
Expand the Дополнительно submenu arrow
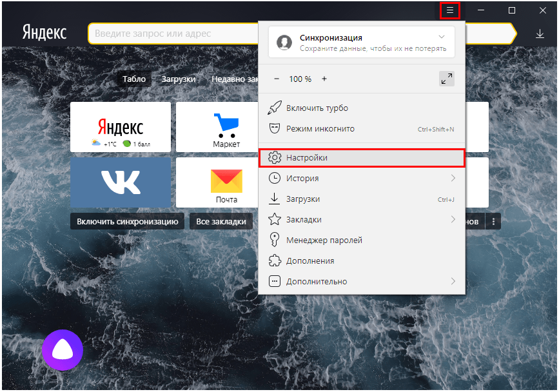pyautogui.click(x=453, y=281)
